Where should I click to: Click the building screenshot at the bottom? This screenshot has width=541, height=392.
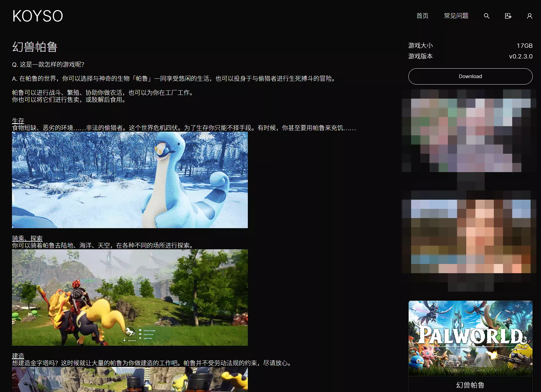pyautogui.click(x=130, y=380)
